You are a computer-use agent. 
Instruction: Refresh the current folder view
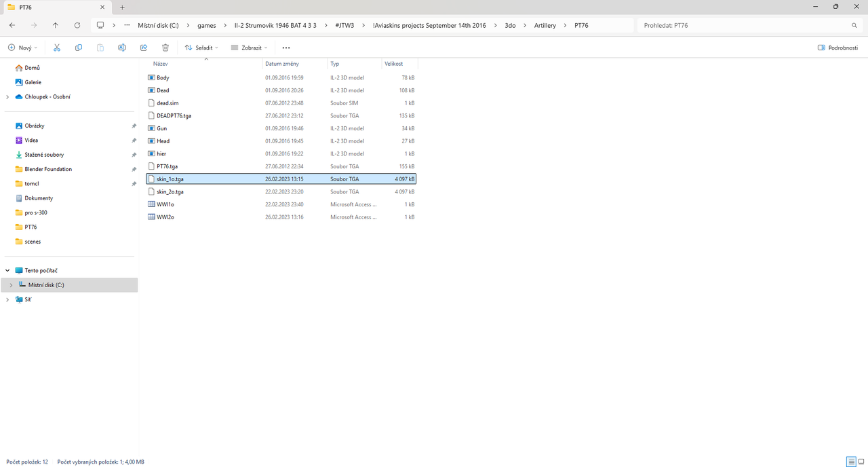click(77, 25)
